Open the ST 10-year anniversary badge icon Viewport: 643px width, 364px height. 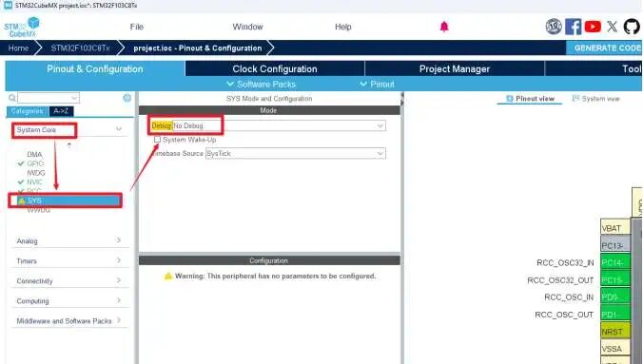click(554, 27)
